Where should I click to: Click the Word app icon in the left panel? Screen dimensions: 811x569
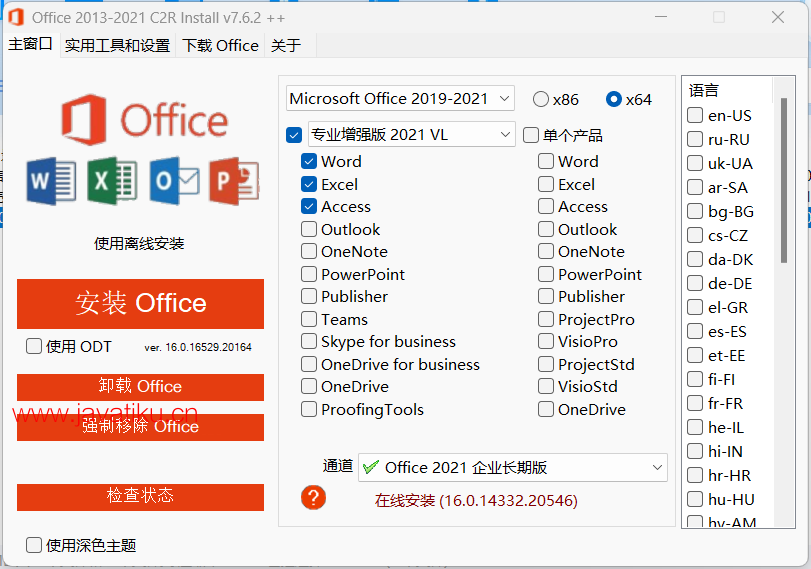(52, 182)
